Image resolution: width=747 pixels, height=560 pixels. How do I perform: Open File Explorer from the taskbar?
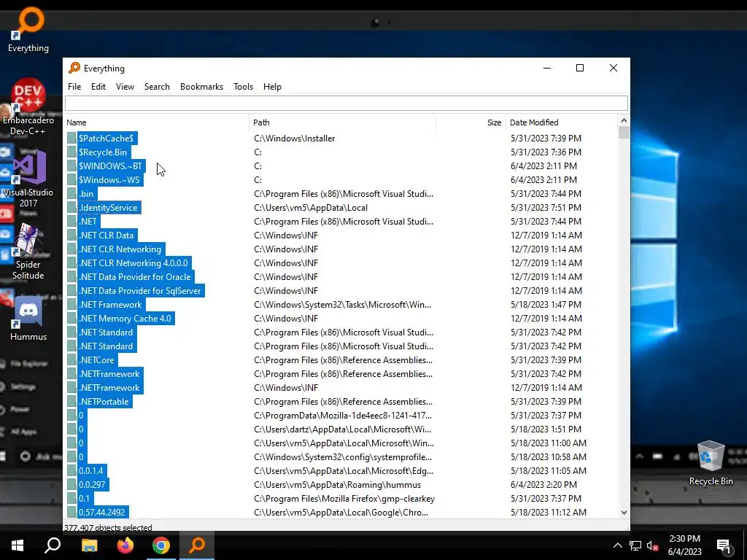tap(89, 545)
